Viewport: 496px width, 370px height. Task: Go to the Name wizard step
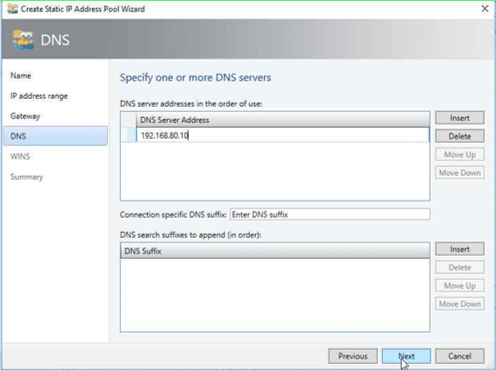(x=21, y=76)
